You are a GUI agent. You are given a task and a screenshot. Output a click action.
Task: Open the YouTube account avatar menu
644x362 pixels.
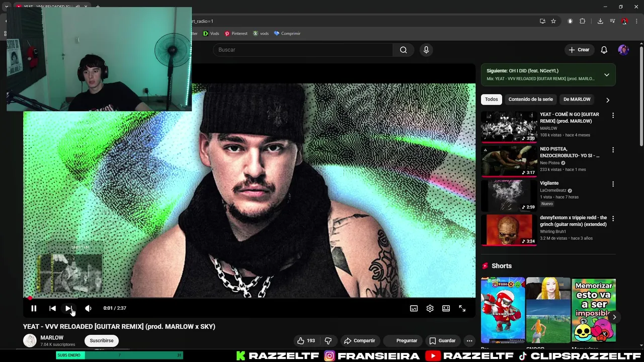pyautogui.click(x=623, y=50)
